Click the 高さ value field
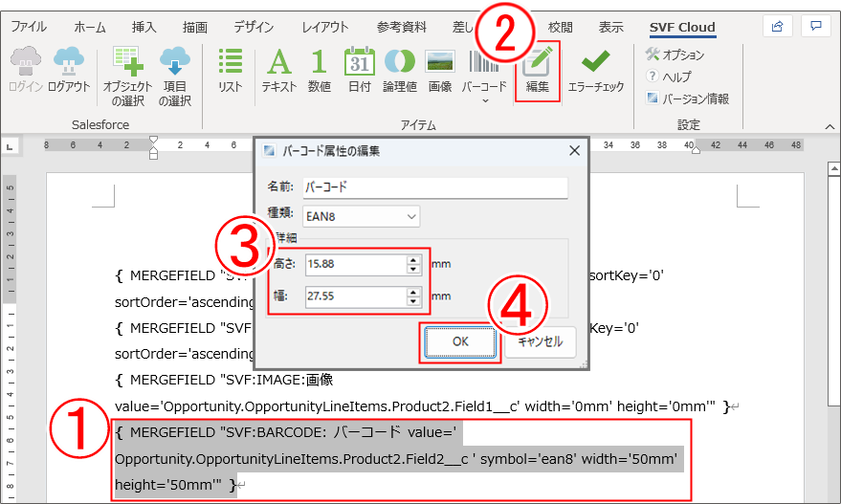Screen dimensions: 841x504 [x=356, y=264]
